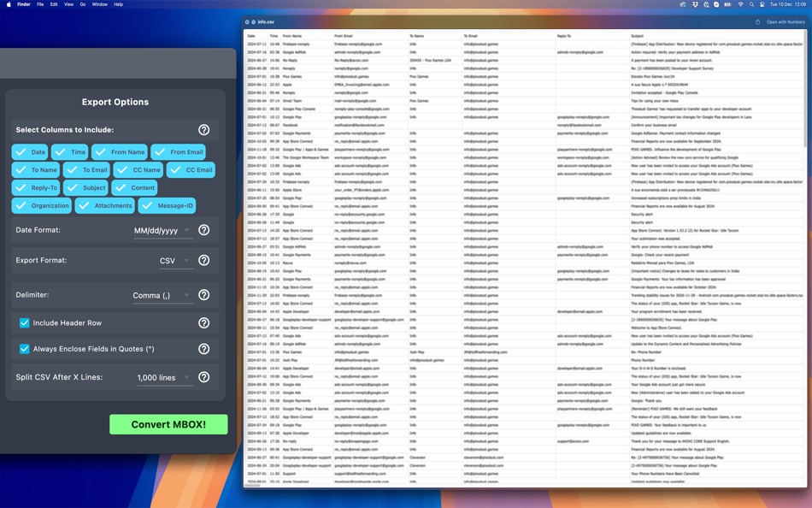
Task: Click Export Options heading
Action: [115, 102]
